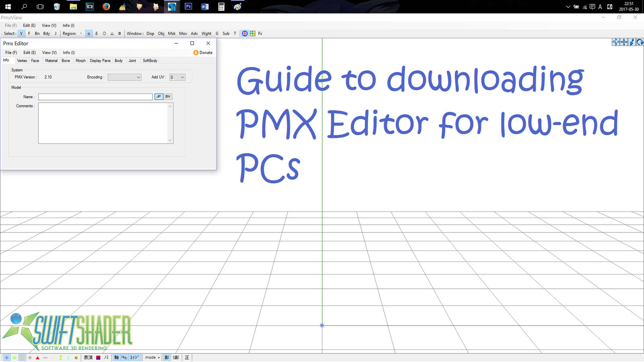Select vertex selection mode V in PmxView toolbar

click(x=21, y=34)
